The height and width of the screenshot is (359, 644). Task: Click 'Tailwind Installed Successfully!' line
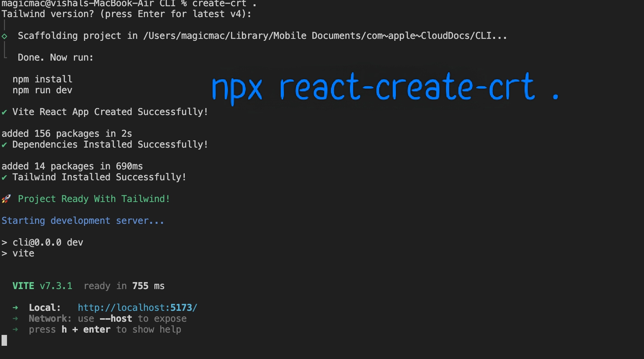point(99,177)
